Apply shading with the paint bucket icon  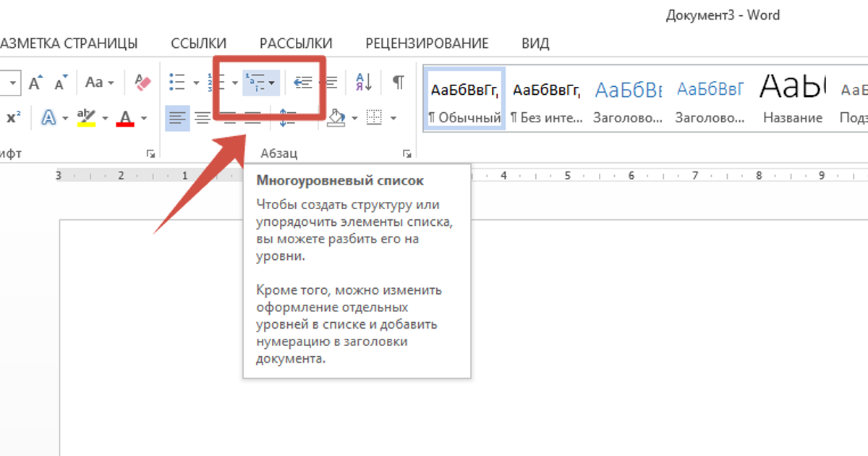click(335, 117)
